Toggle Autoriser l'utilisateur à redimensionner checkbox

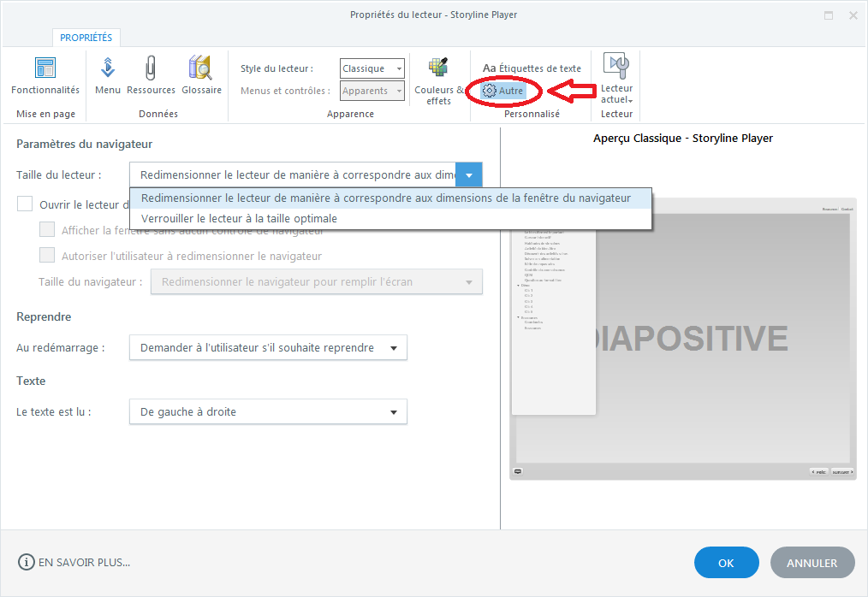(x=47, y=255)
